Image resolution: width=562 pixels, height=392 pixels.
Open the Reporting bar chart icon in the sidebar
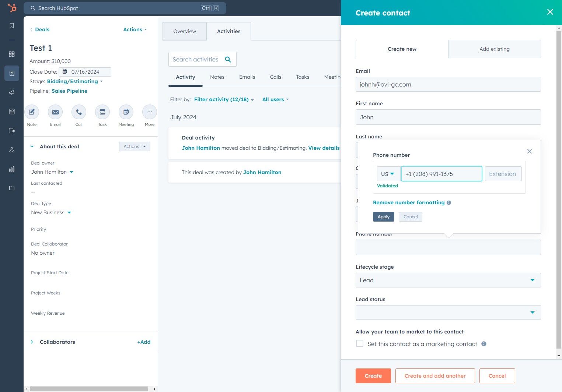coord(12,169)
